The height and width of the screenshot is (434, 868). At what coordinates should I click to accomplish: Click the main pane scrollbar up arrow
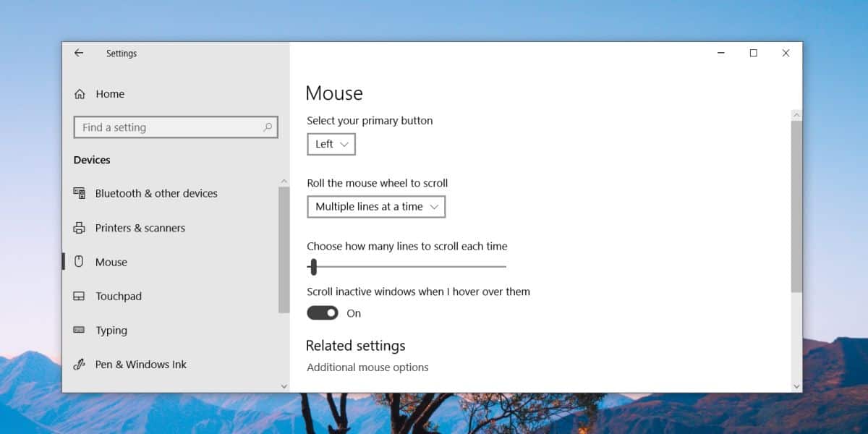click(796, 115)
